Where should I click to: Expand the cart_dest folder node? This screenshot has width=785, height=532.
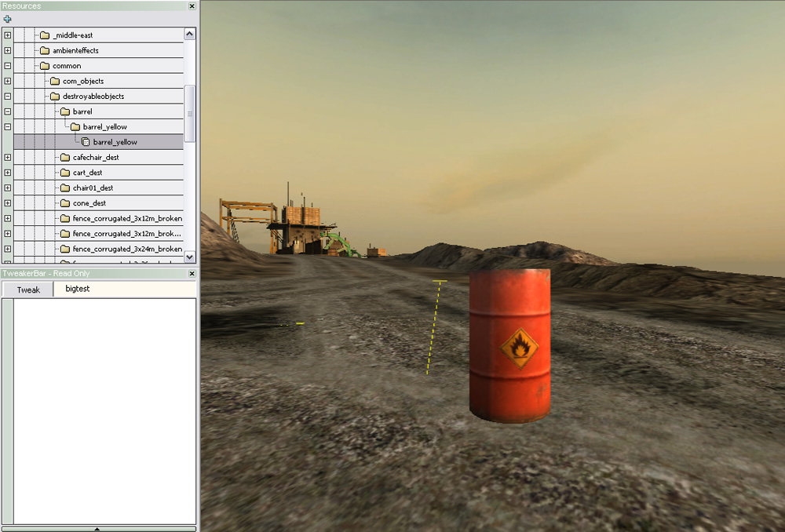click(8, 173)
